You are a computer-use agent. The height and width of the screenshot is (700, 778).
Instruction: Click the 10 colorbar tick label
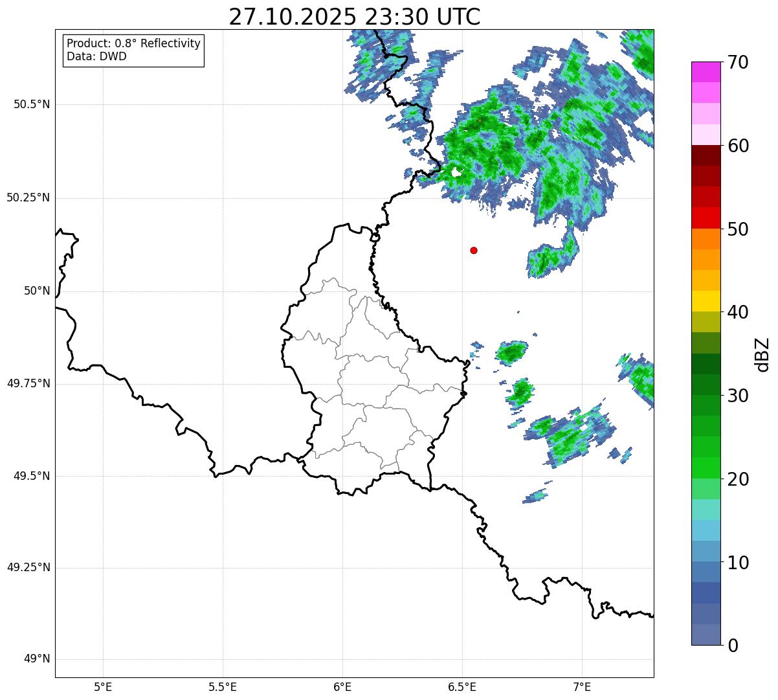[x=738, y=562]
